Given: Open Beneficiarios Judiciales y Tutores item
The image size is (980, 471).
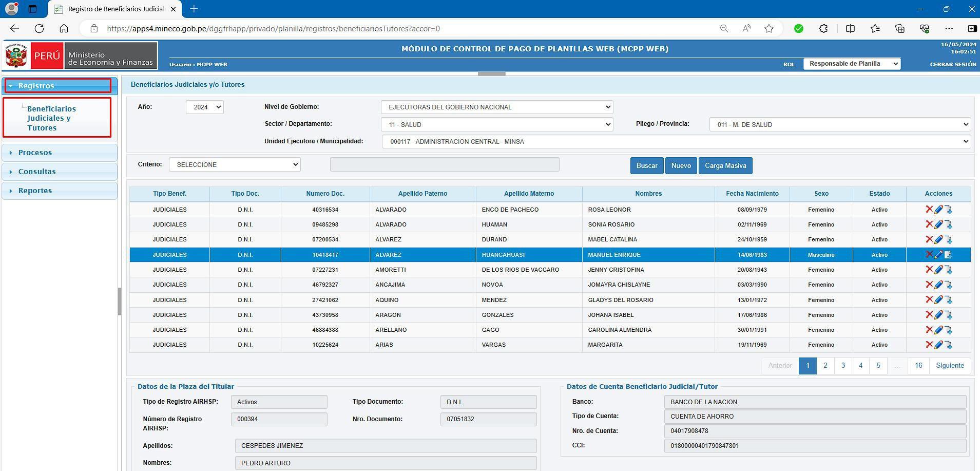Looking at the screenshot, I should click(51, 118).
